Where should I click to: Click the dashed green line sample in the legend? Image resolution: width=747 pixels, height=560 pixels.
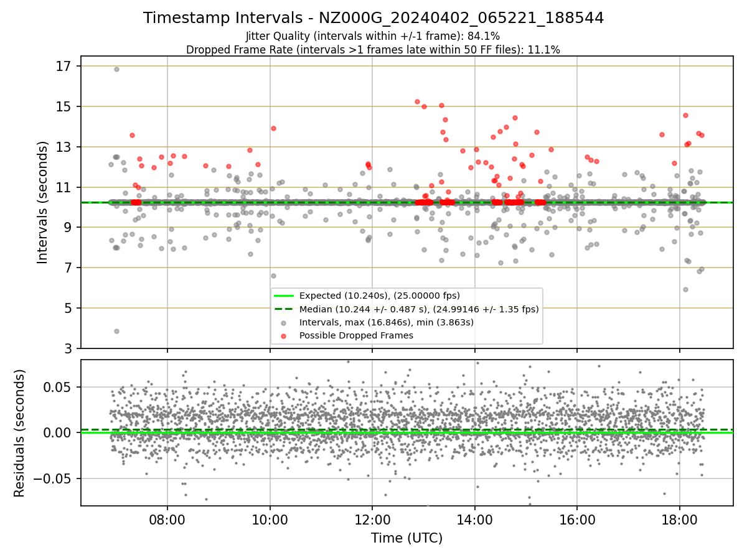click(284, 309)
